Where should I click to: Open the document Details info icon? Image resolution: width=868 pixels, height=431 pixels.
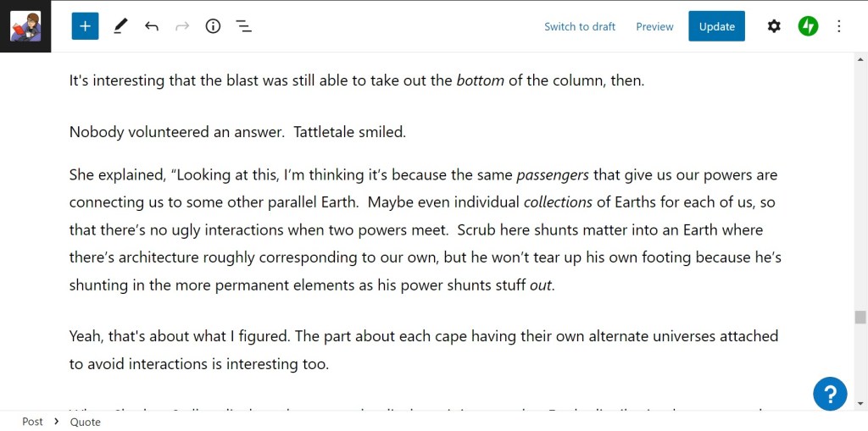pos(213,26)
